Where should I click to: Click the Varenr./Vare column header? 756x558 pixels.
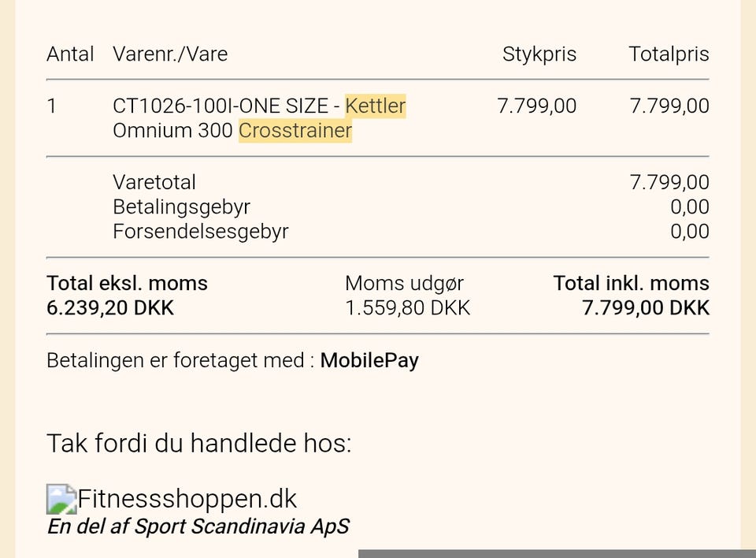(x=170, y=54)
